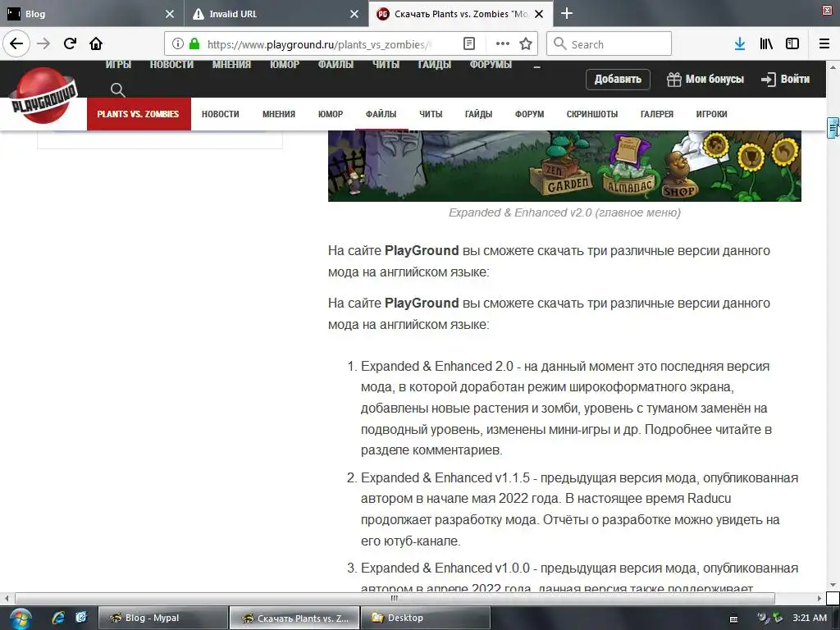Open ФОРУМ in the game submenu
This screenshot has width=840, height=630.
(x=529, y=114)
